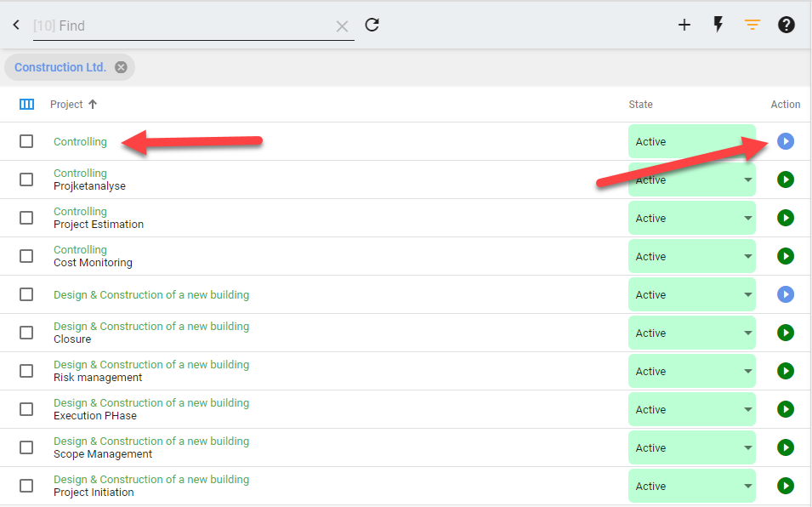
Task: Click the State column header
Action: coord(640,105)
